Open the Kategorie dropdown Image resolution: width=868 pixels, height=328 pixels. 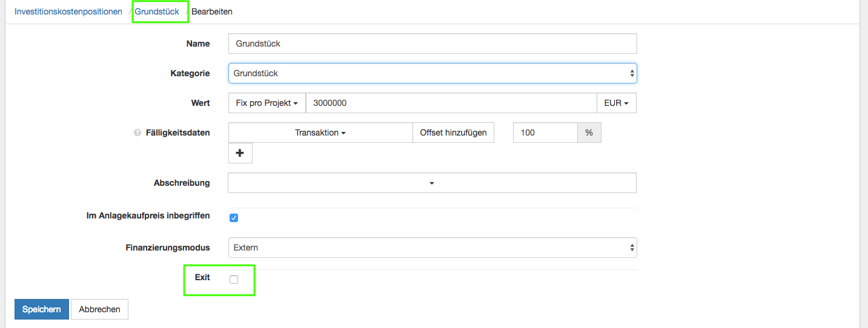click(x=432, y=73)
